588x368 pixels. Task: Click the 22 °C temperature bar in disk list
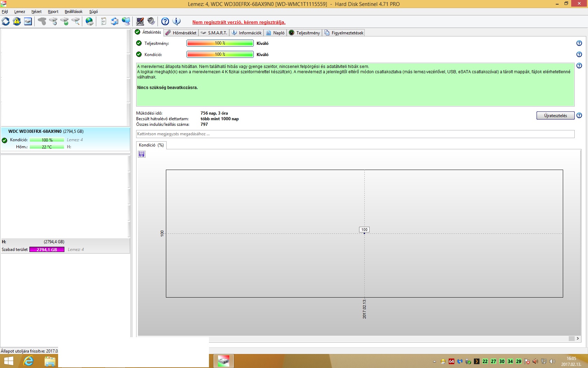click(x=47, y=147)
